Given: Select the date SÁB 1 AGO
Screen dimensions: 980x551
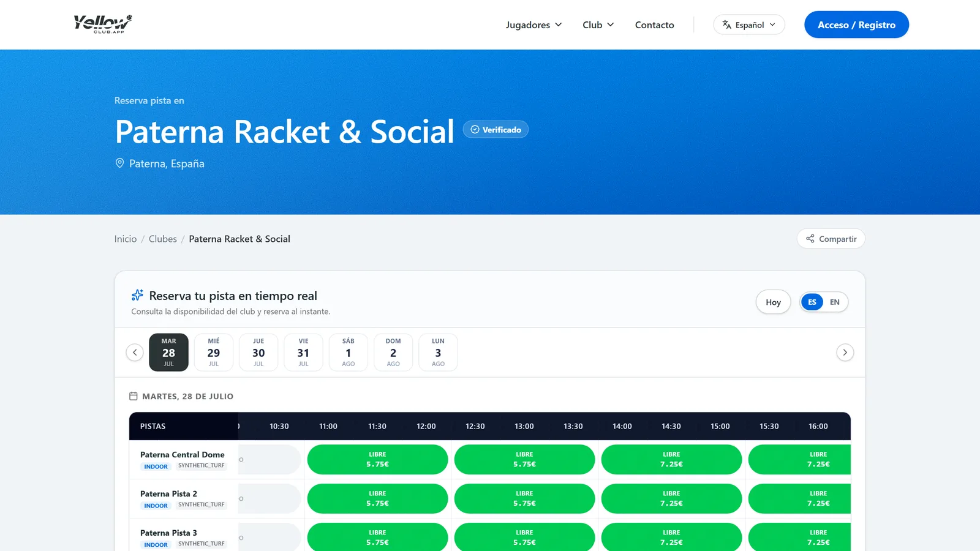Looking at the screenshot, I should pos(349,352).
